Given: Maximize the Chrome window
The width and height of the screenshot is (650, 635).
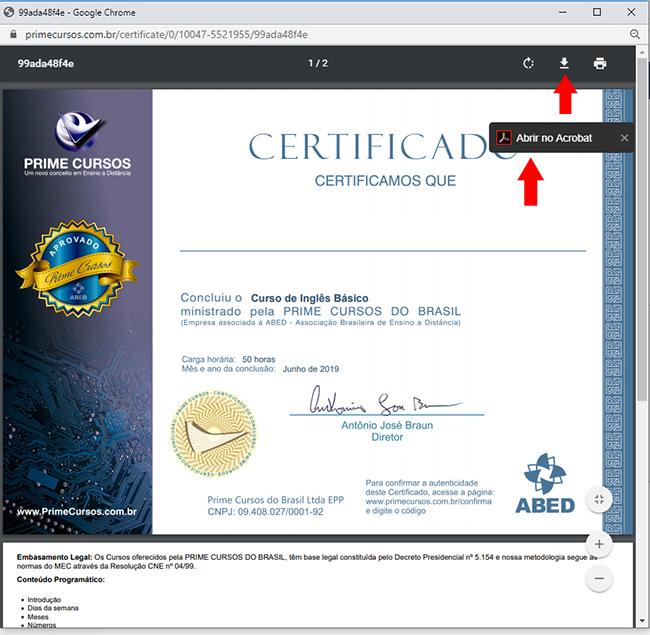Looking at the screenshot, I should click(x=597, y=12).
